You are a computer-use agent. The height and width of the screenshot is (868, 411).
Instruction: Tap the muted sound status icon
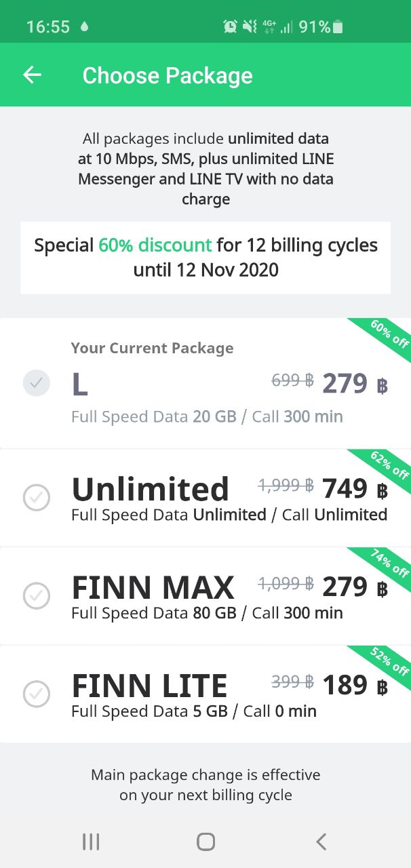[x=250, y=26]
